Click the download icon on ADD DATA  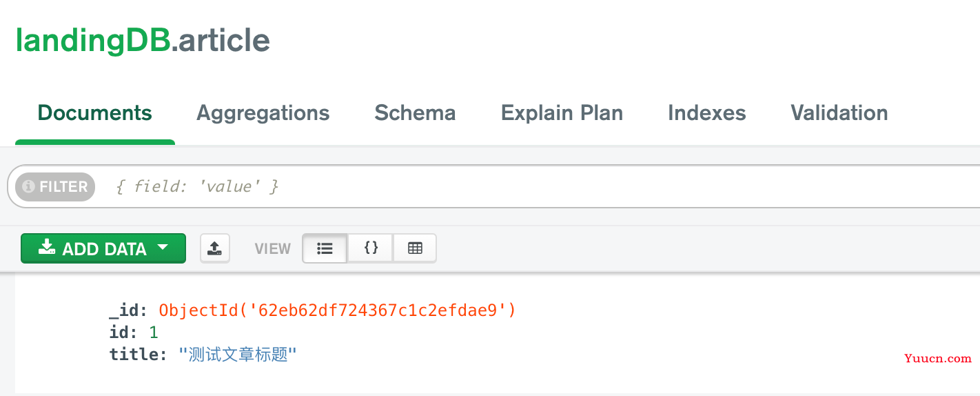pyautogui.click(x=46, y=248)
